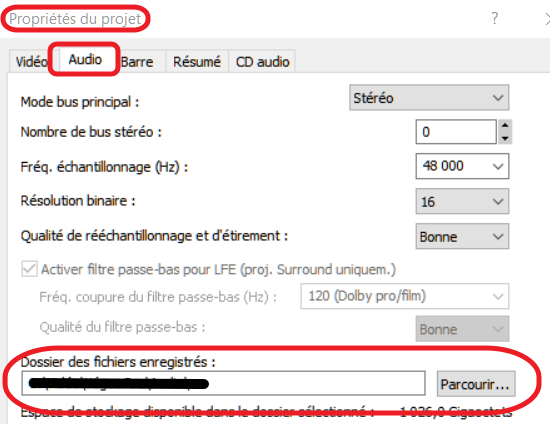Open the Mode bus principal Stéréo dropdown
This screenshot has height=424, width=550.
pos(429,97)
